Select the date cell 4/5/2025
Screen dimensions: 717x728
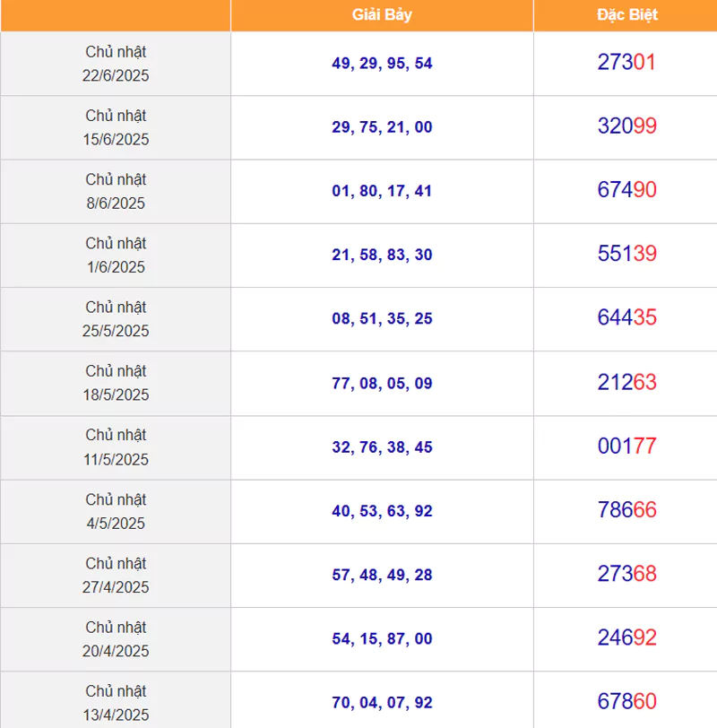116,511
